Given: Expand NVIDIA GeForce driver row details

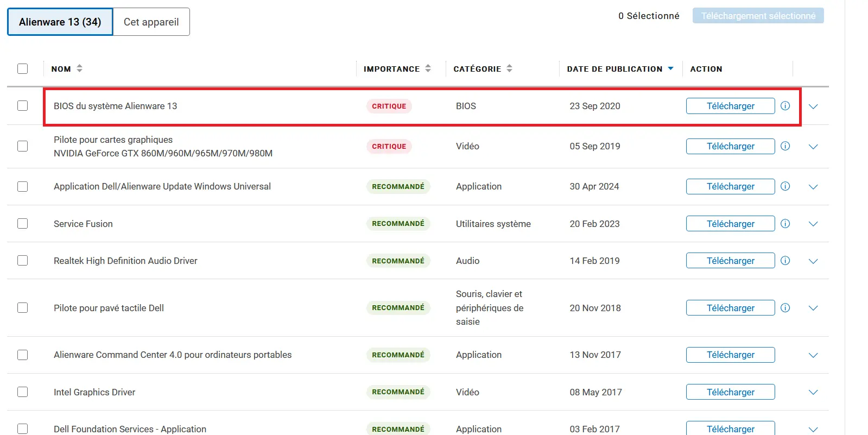Looking at the screenshot, I should tap(813, 147).
